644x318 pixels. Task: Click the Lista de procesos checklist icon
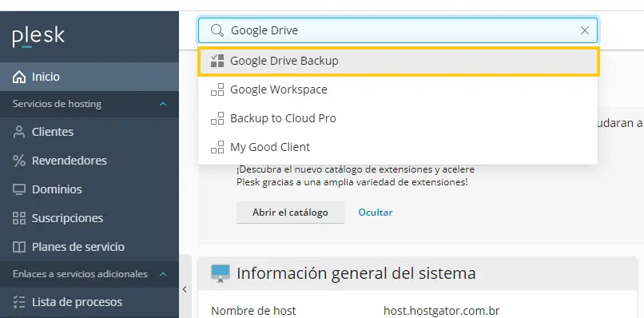pyautogui.click(x=19, y=302)
